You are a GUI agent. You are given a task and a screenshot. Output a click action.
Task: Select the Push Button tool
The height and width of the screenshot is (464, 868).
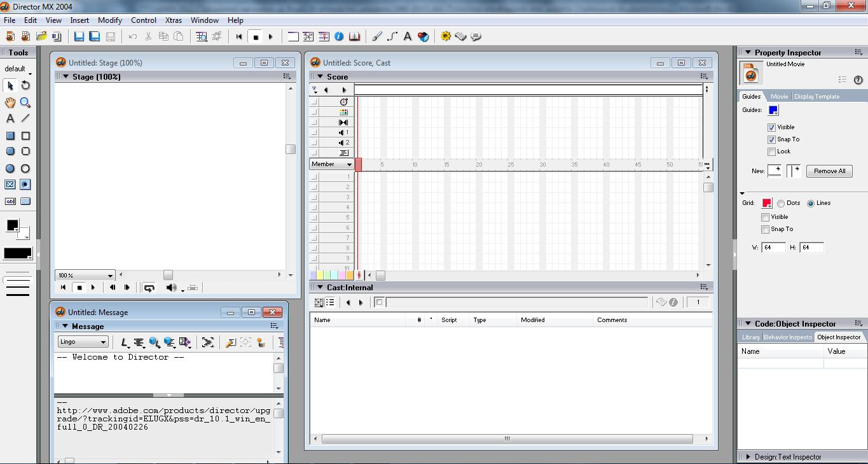(x=25, y=201)
